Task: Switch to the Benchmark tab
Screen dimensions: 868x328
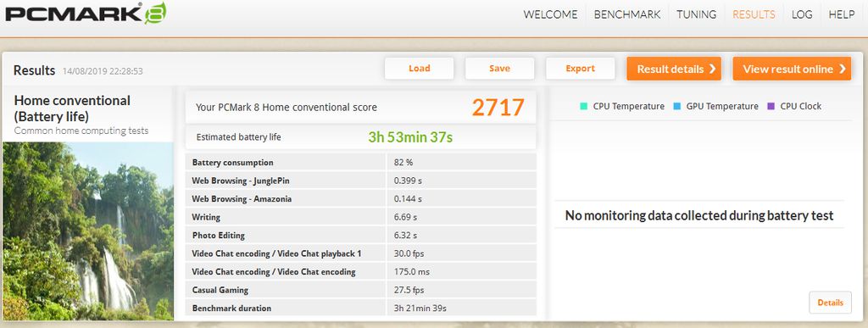Action: (627, 15)
